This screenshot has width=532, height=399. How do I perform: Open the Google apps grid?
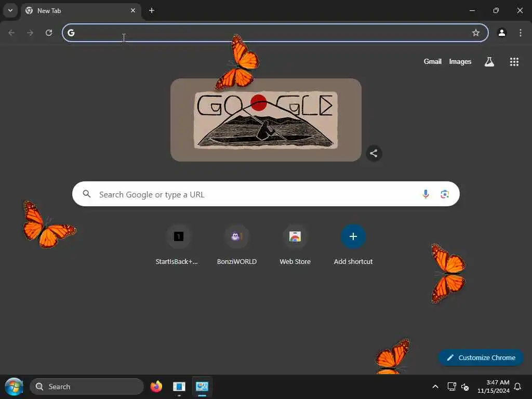514,62
